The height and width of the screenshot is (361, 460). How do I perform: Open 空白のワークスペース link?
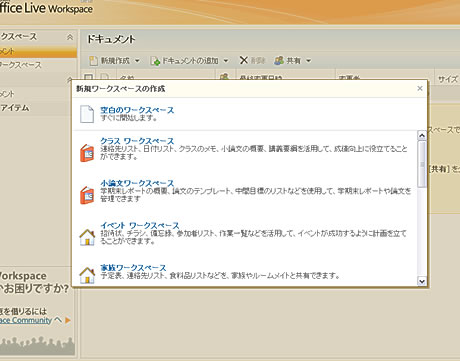tap(137, 110)
